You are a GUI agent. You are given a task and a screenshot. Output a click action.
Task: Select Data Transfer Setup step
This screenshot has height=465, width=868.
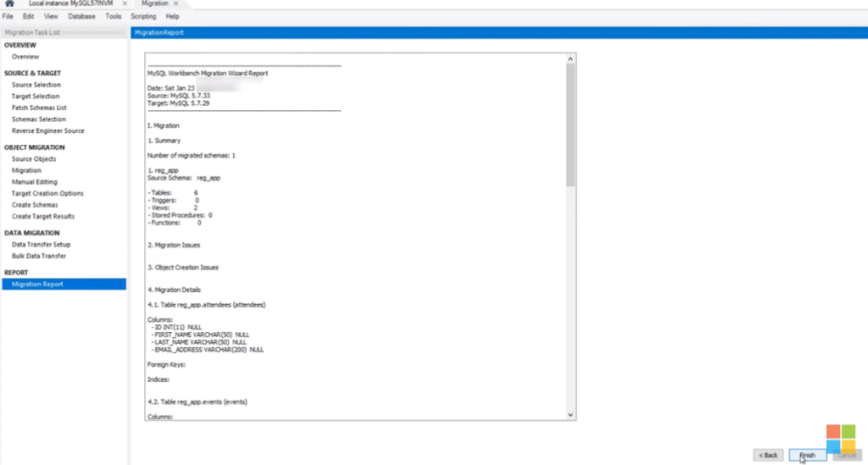click(x=41, y=245)
